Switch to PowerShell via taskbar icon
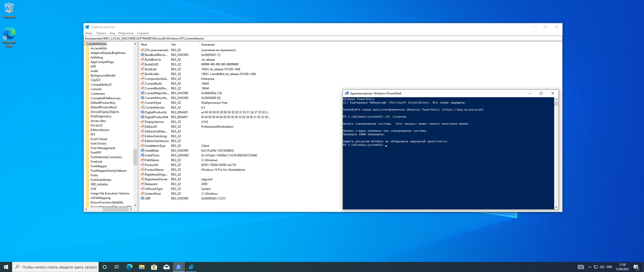The image size is (644, 272). coord(179,267)
